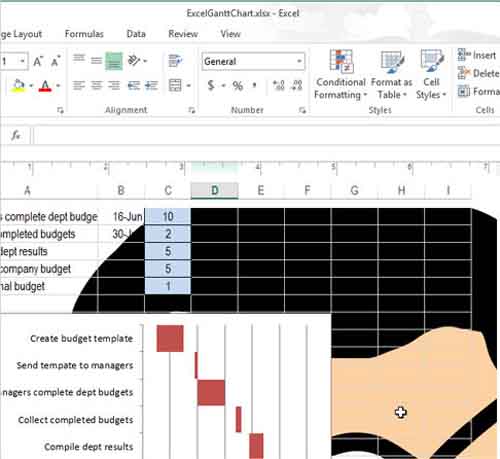Apply accounting dollar format

tap(211, 86)
